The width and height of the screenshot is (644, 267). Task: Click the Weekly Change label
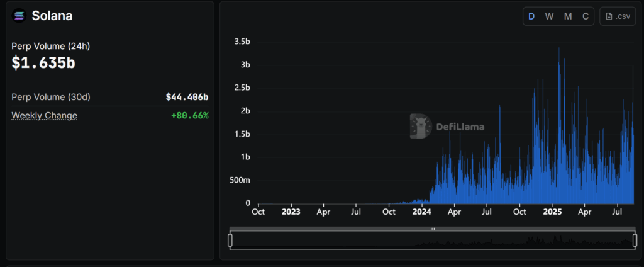(x=45, y=116)
